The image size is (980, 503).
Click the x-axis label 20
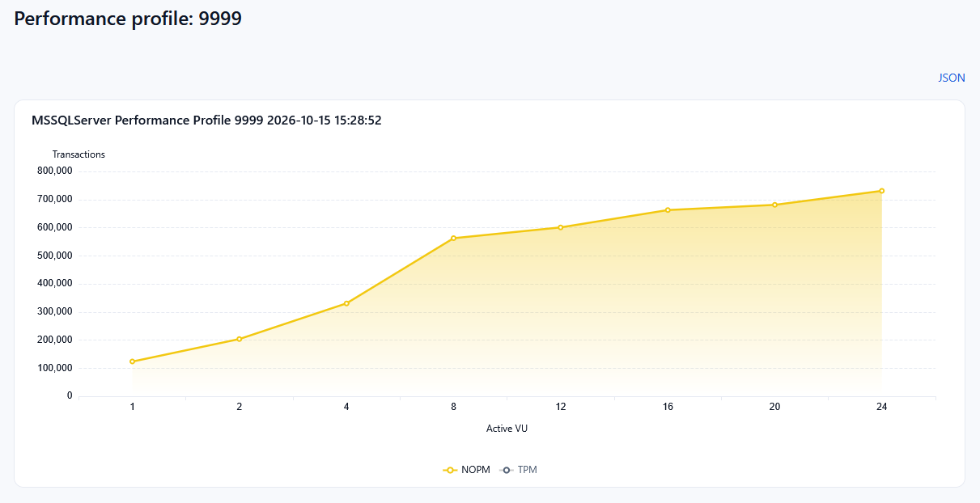point(774,407)
